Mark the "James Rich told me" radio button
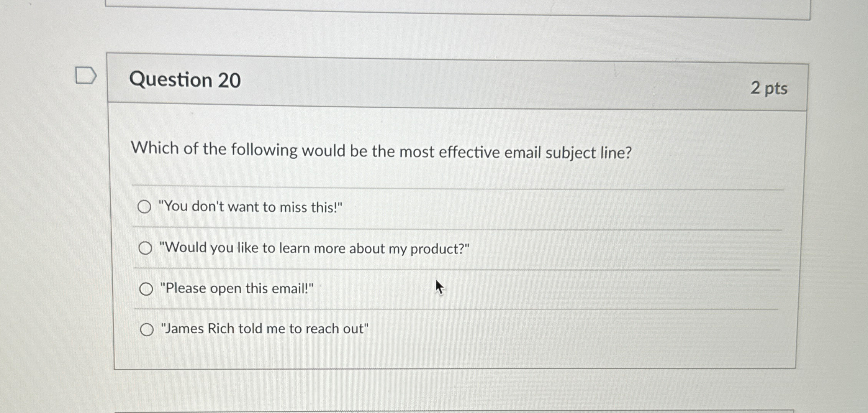The height and width of the screenshot is (413, 868). click(x=147, y=329)
